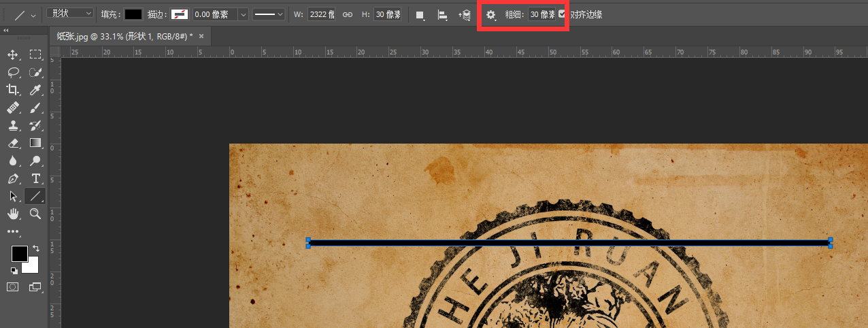Select the Rectangular Marquee tool
This screenshot has width=868, height=328.
coord(35,54)
